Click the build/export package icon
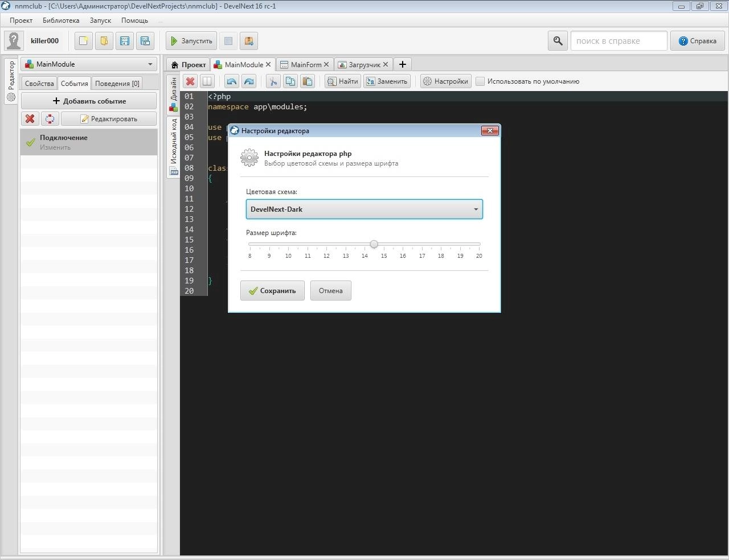The height and width of the screenshot is (560, 729). tap(248, 41)
